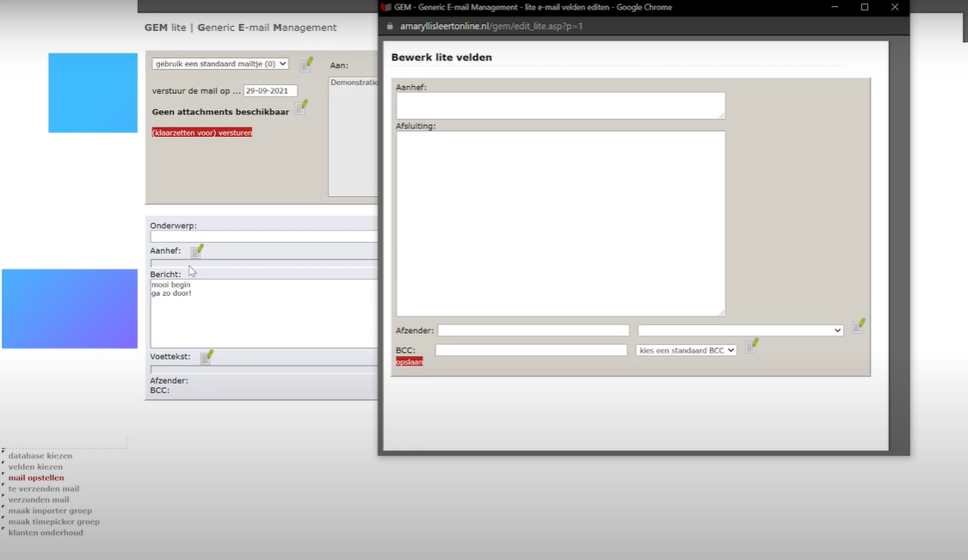
Task: Click the edit icon next to standard mail dropdown
Action: coord(305,65)
